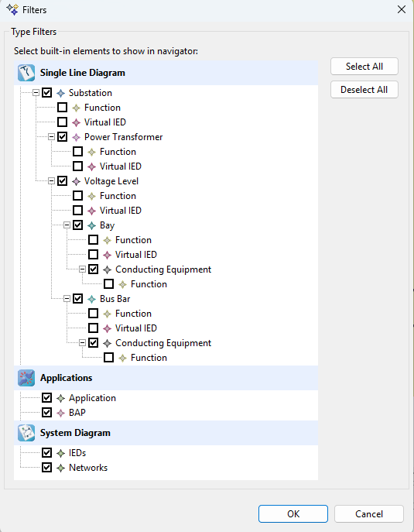Click the Power Transformer star icon
Viewport: 414px width, 532px height.
coord(77,137)
